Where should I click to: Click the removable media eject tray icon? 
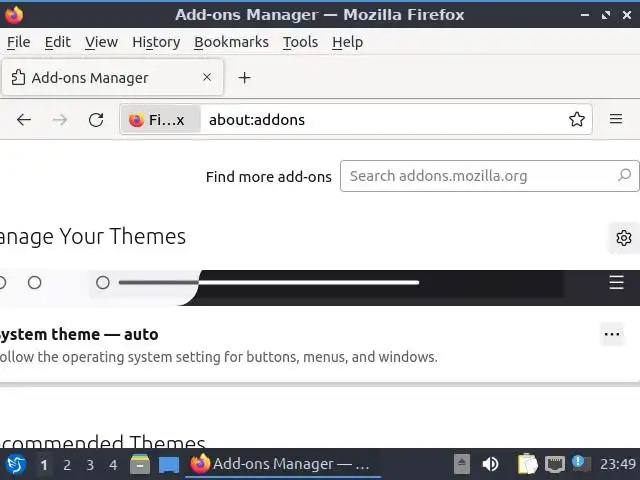click(462, 464)
